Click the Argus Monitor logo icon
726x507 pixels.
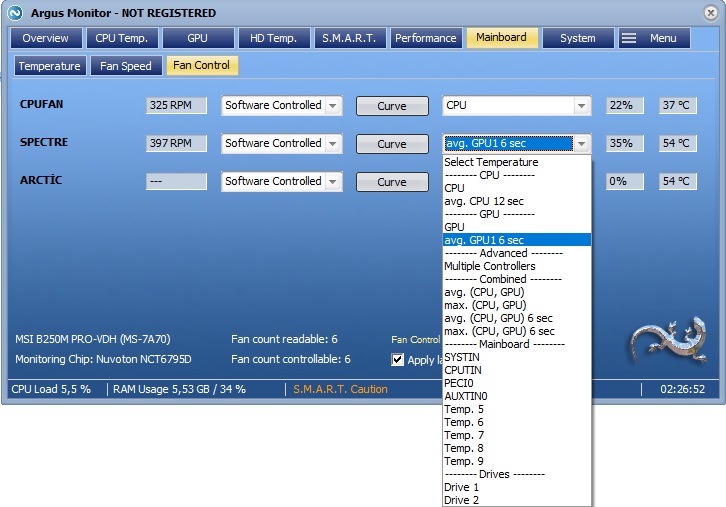(x=15, y=13)
